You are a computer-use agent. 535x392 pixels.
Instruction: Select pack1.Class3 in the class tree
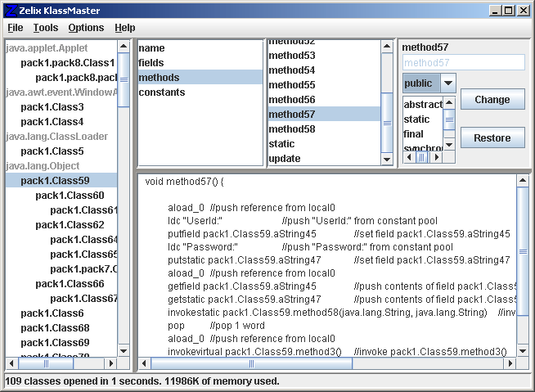[52, 107]
